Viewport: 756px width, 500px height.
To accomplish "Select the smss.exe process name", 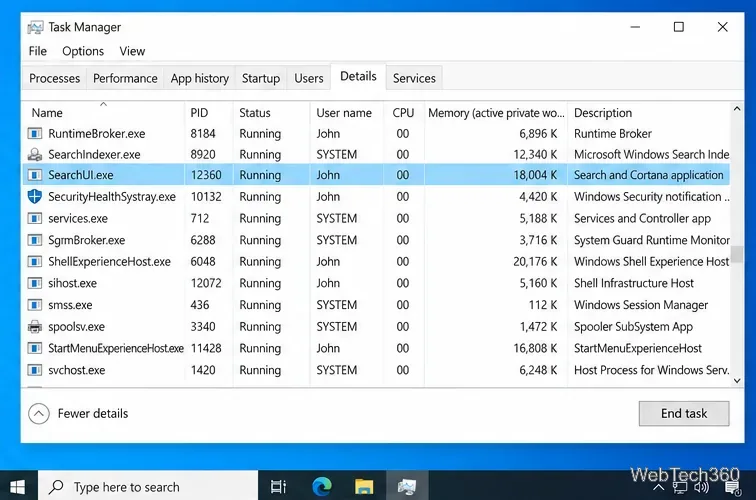I will coord(70,305).
